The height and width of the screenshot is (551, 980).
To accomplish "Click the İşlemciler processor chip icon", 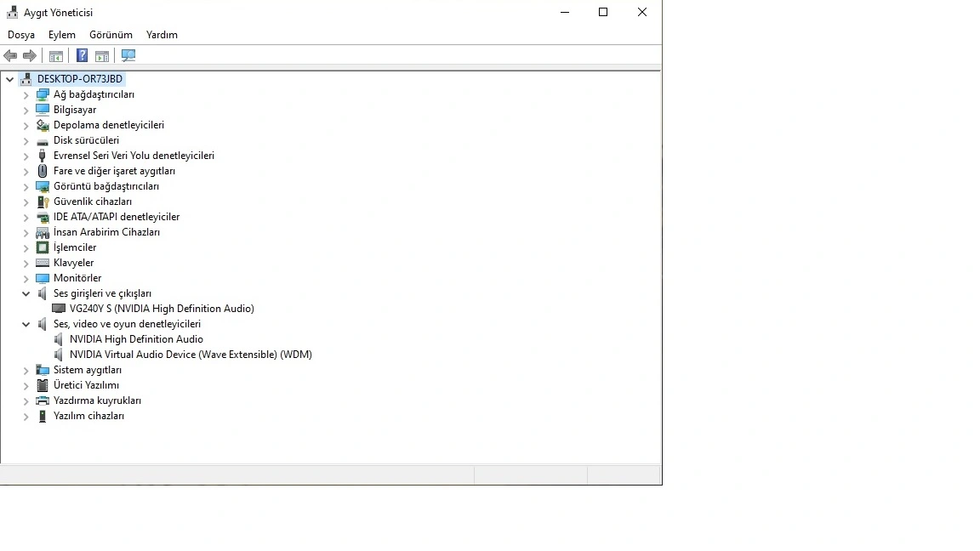I will click(x=43, y=247).
